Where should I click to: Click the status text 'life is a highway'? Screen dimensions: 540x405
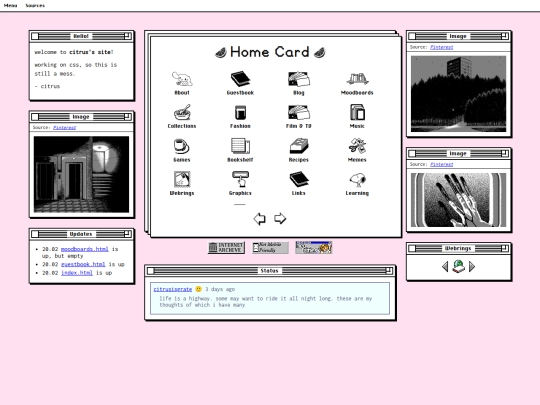click(184, 298)
